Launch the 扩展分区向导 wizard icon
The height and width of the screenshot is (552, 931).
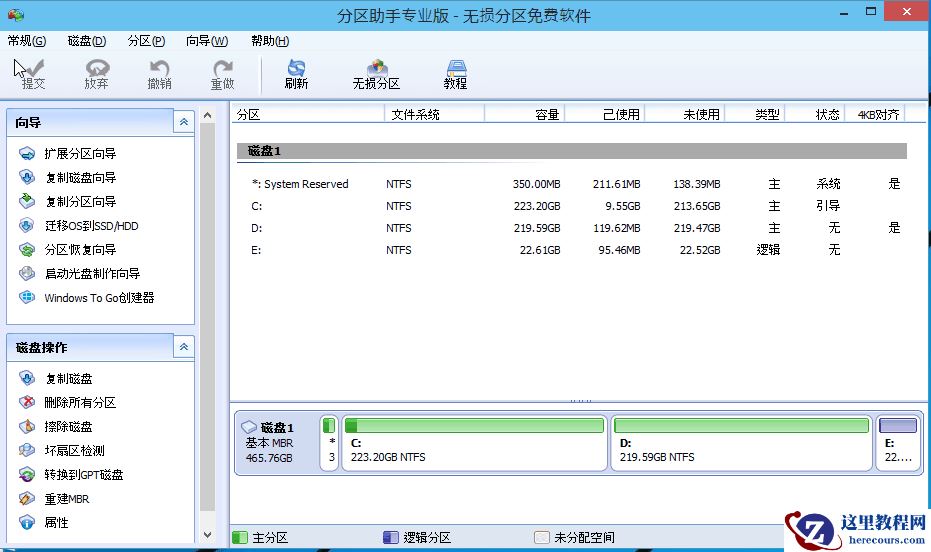pos(27,154)
